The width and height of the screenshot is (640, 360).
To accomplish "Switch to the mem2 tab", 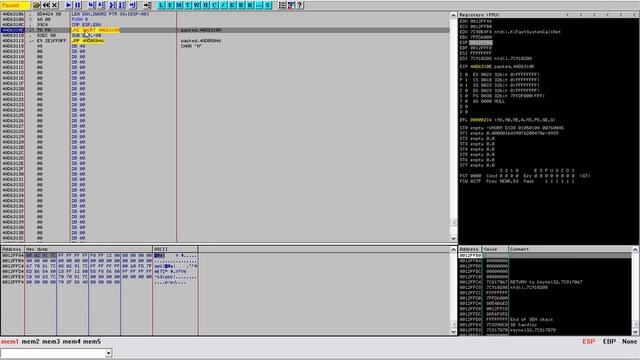I will pyautogui.click(x=31, y=342).
